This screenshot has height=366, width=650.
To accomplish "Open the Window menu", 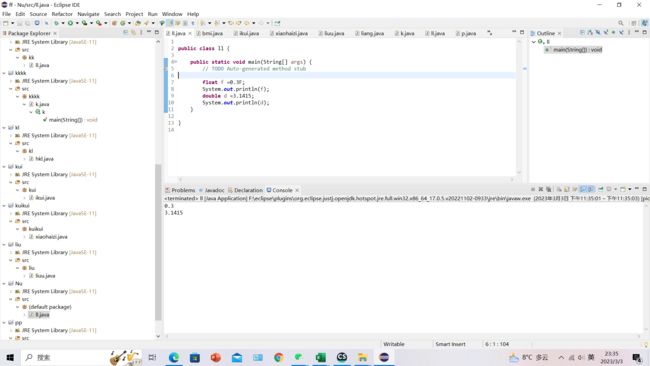I will pyautogui.click(x=172, y=14).
